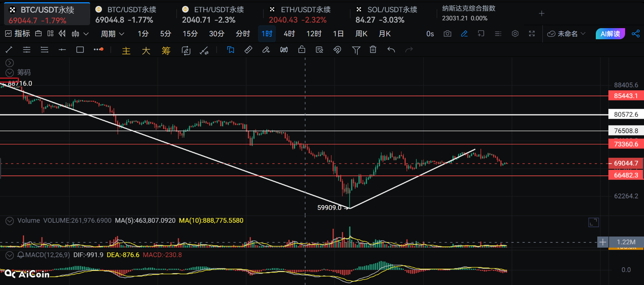644x285 pixels.
Task: Select the SOL/USDT永续 ticker tab
Action: click(x=386, y=14)
